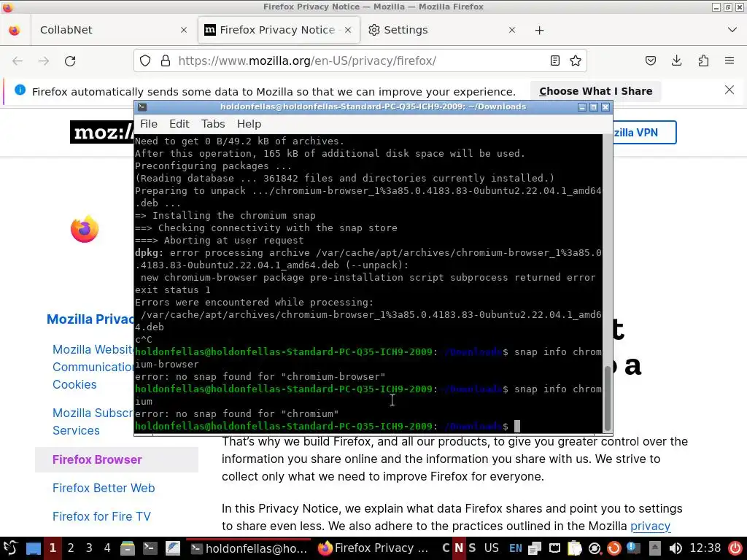Image resolution: width=747 pixels, height=560 pixels.
Task: Click the URL address bar field
Action: (x=360, y=61)
